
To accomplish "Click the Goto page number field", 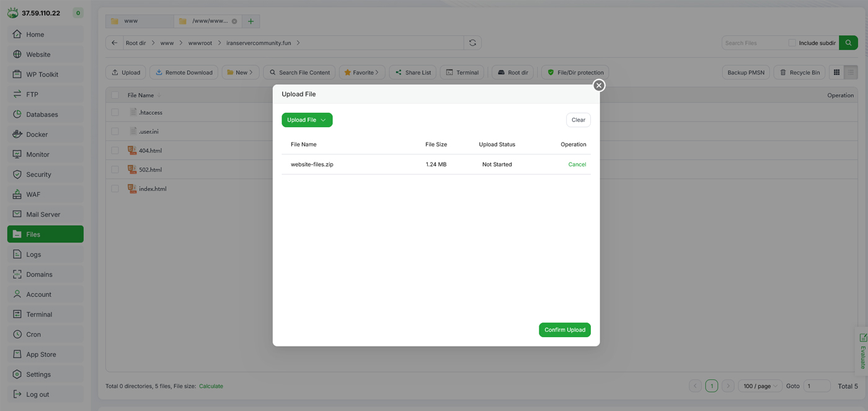I will pos(817,386).
